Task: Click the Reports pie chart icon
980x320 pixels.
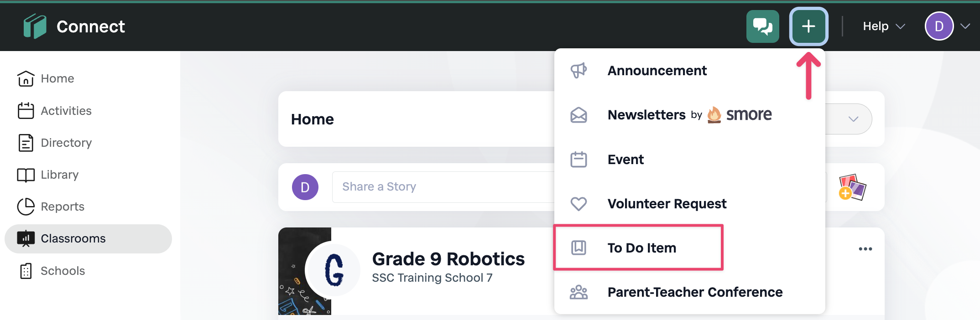Action: 26,206
